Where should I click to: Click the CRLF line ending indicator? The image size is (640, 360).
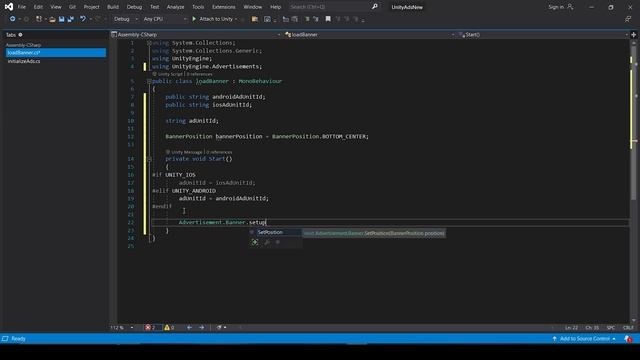628,328
